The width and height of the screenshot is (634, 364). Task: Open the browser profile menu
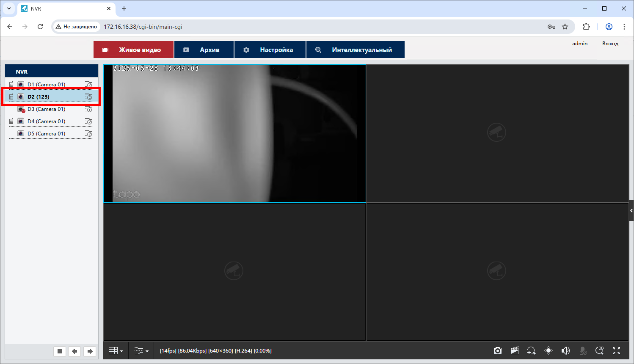point(609,27)
